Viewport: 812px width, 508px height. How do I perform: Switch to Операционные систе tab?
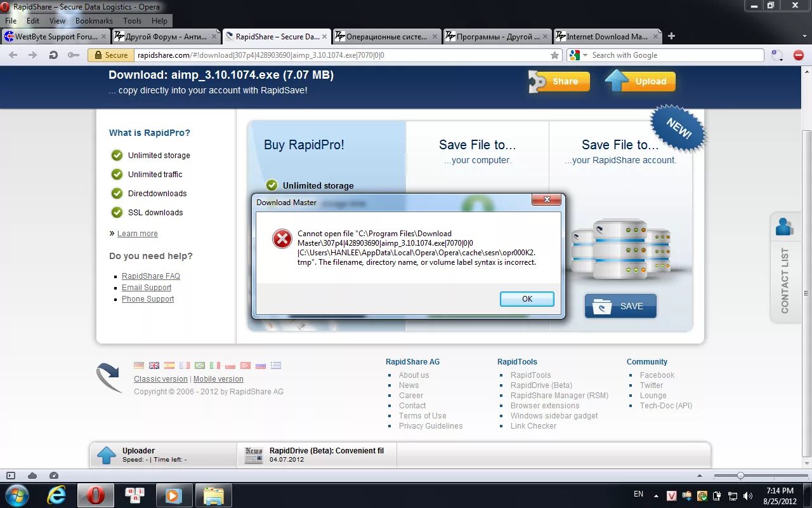(386, 37)
